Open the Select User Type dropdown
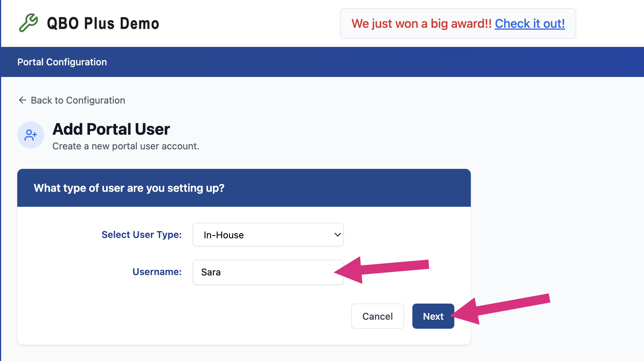This screenshot has width=644, height=361. (x=268, y=235)
